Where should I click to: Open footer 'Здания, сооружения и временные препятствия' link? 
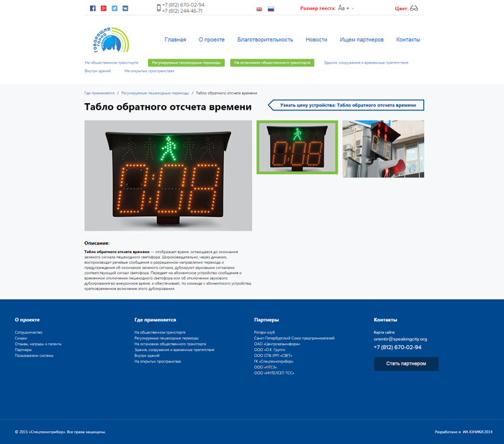[x=174, y=350]
